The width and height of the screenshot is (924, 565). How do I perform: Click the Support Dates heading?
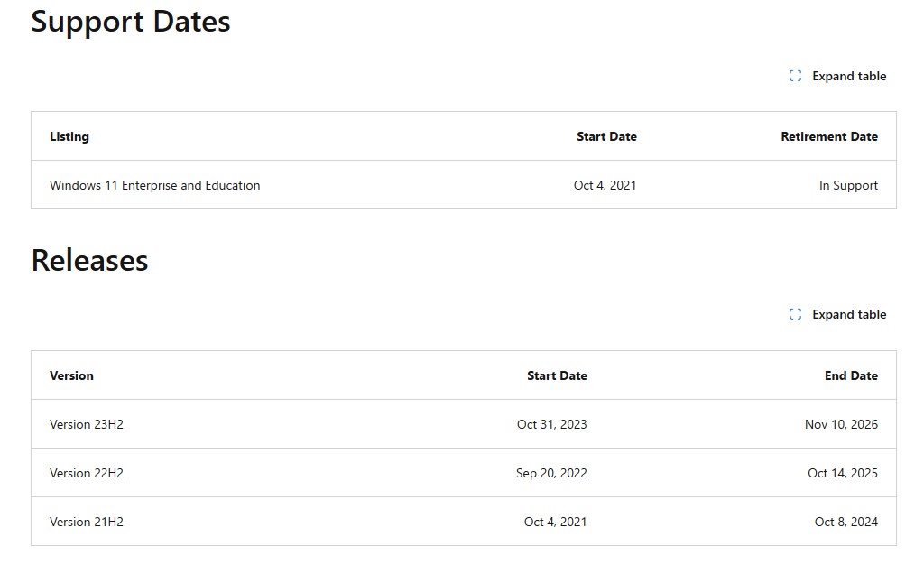(x=131, y=22)
